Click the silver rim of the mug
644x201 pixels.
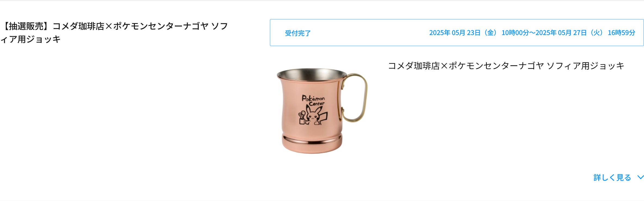pyautogui.click(x=312, y=74)
